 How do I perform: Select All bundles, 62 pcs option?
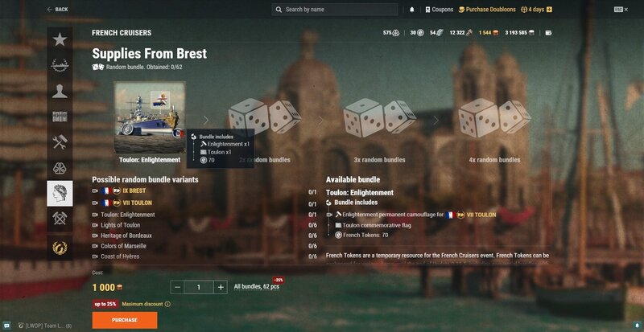pos(257,286)
